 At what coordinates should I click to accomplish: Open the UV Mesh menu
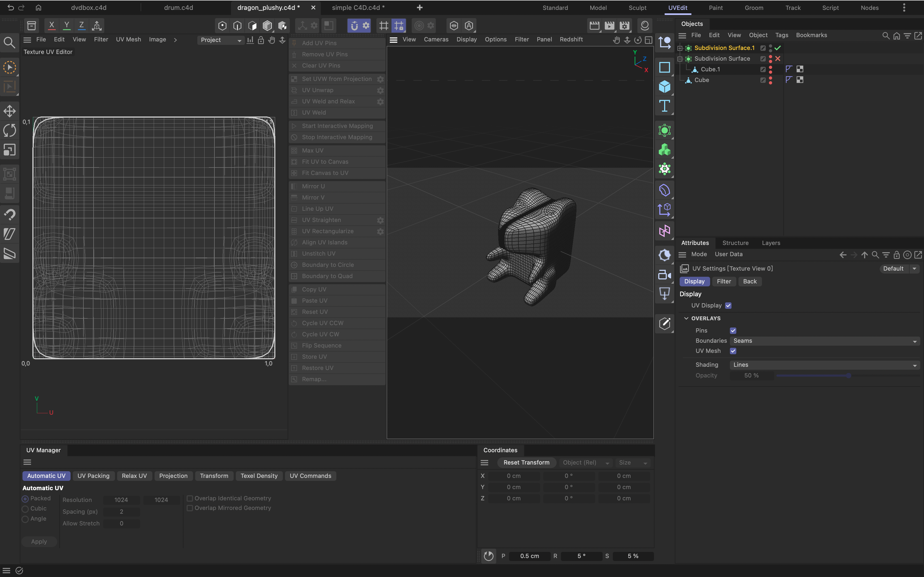pos(128,39)
